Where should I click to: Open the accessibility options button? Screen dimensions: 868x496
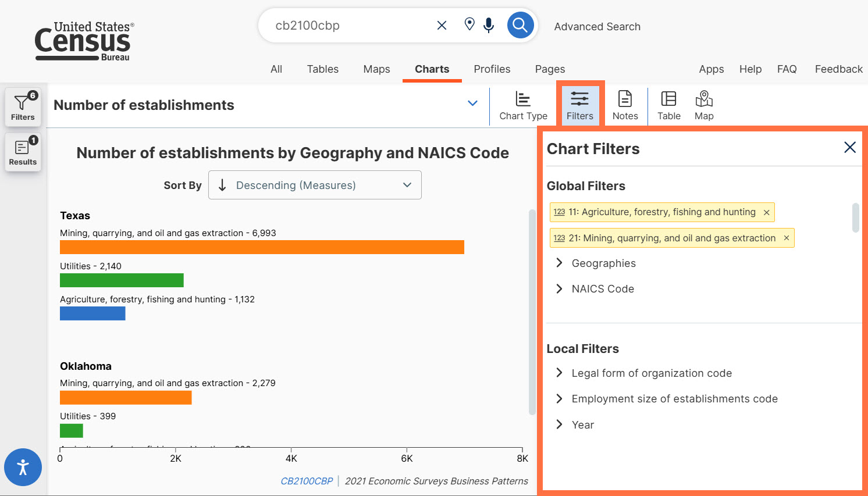click(x=23, y=467)
